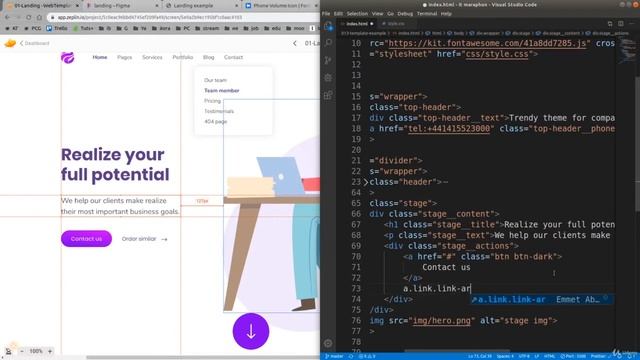Open the View menu
Viewport: 640px width, 360px height.
coord(377,13)
